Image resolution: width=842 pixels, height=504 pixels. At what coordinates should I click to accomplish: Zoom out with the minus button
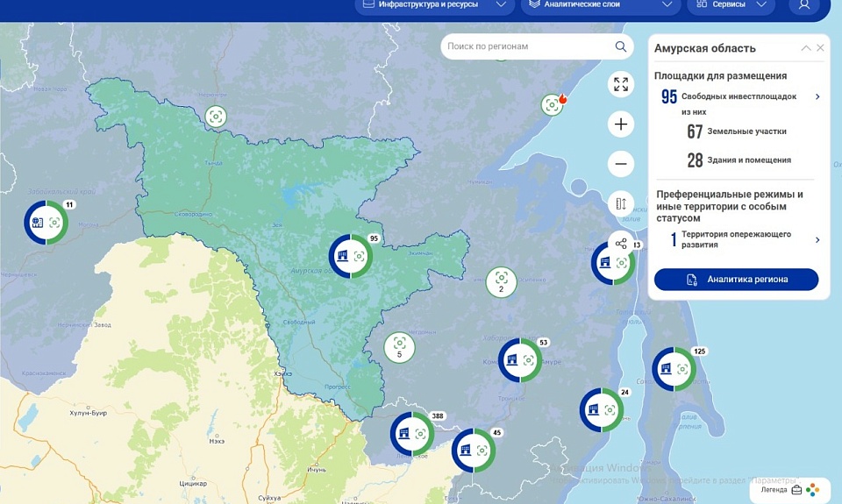click(621, 164)
